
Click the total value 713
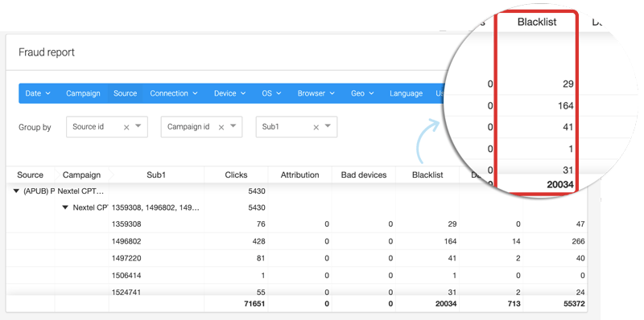coord(514,304)
